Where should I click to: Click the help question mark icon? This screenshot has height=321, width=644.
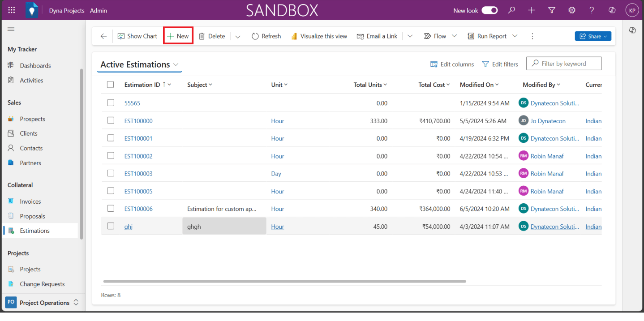tap(592, 10)
